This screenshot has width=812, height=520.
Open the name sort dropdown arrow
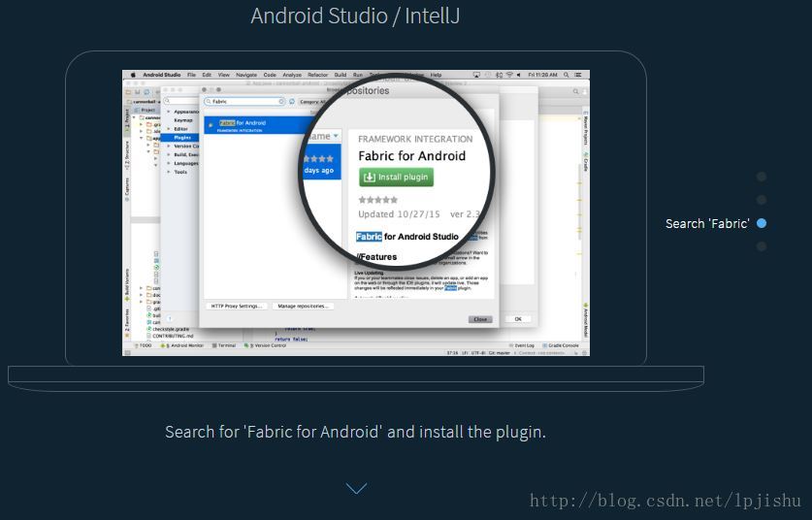tap(336, 136)
